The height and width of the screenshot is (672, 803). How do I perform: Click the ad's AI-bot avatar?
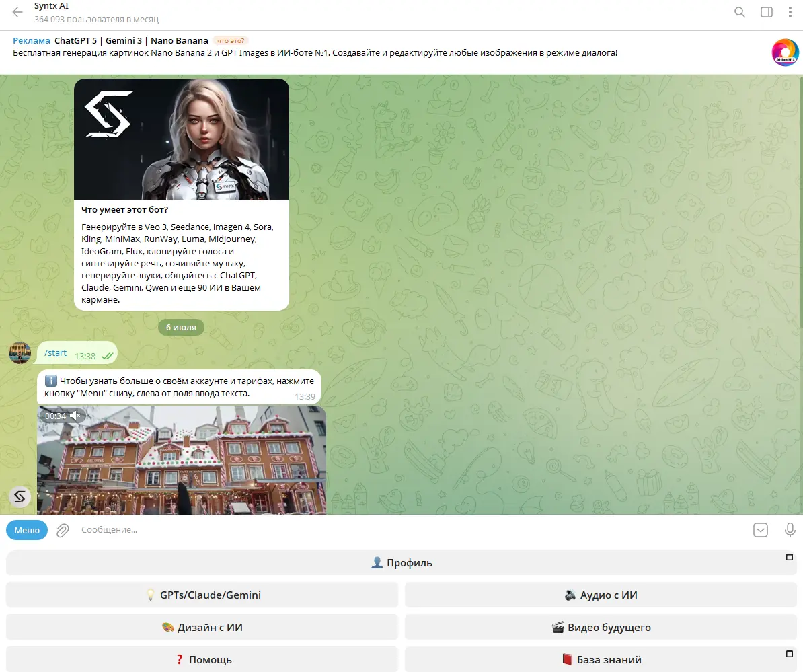[x=785, y=52]
